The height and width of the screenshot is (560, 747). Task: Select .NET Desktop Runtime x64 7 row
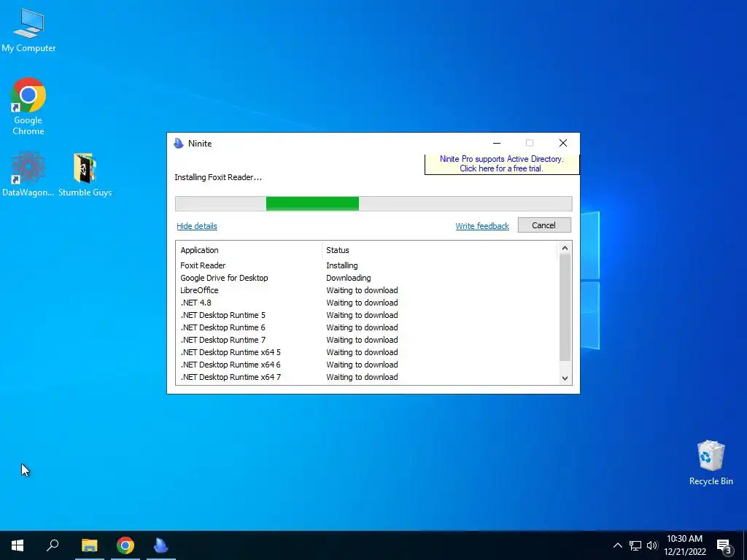coord(367,377)
